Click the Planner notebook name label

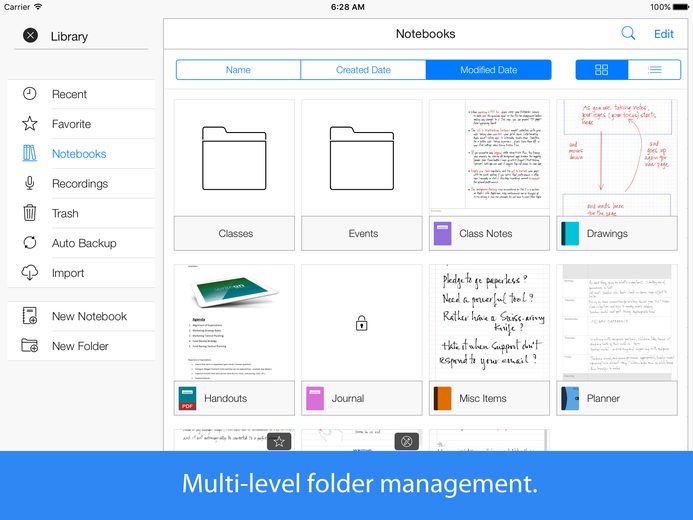pyautogui.click(x=603, y=398)
